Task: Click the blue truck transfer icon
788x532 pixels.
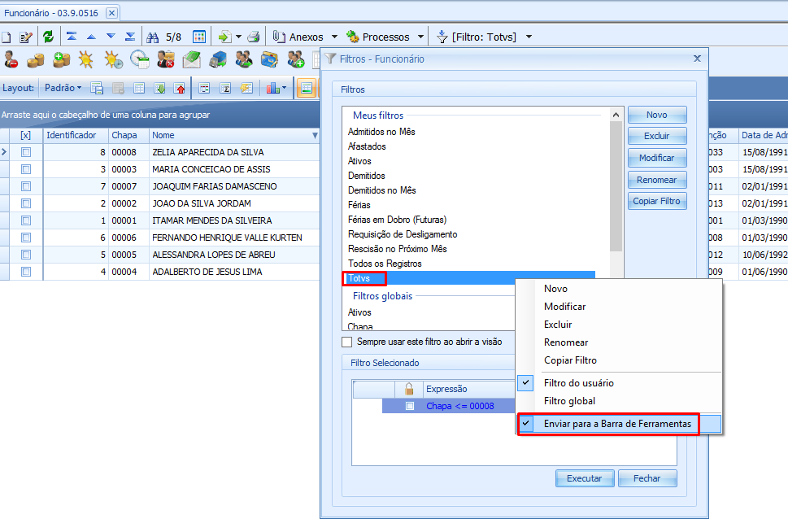Action: pos(218,60)
